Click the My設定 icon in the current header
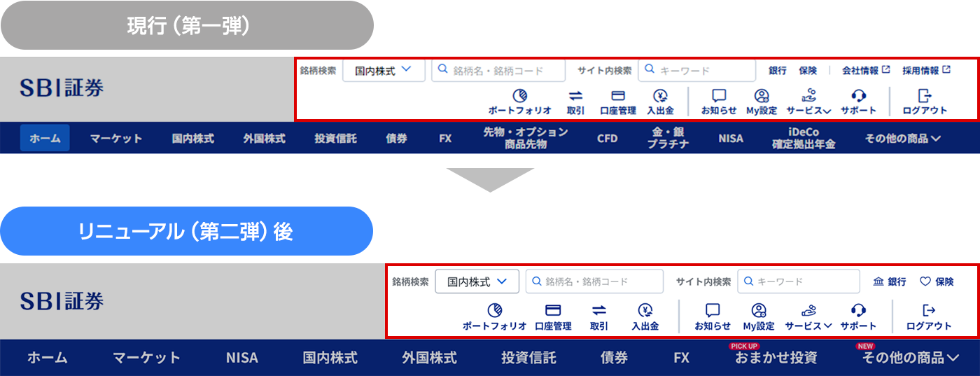The image size is (980, 376). pyautogui.click(x=762, y=96)
